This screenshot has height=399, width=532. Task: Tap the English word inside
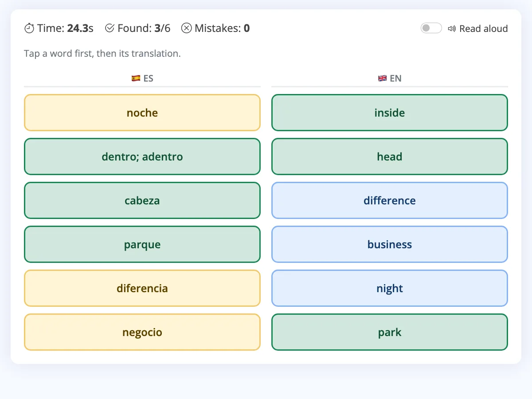point(390,113)
